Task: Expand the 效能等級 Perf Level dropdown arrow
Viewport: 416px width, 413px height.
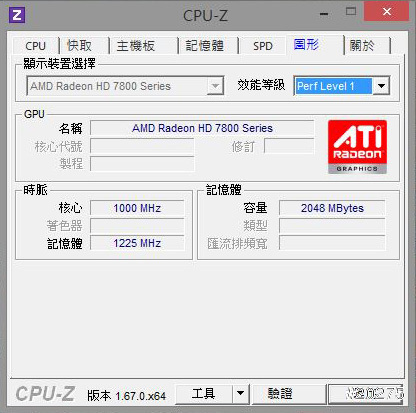Action: [x=381, y=86]
